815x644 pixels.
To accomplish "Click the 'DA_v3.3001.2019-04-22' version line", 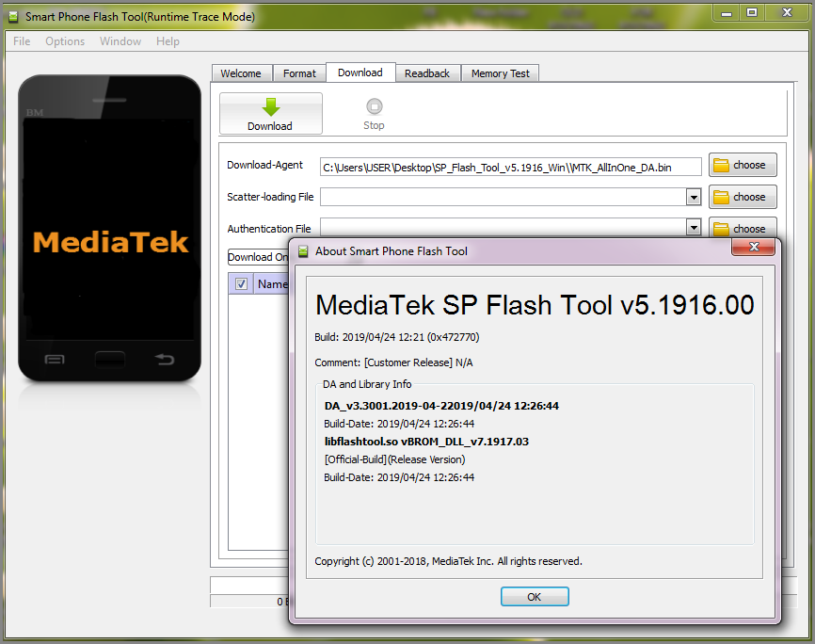I will [x=441, y=406].
